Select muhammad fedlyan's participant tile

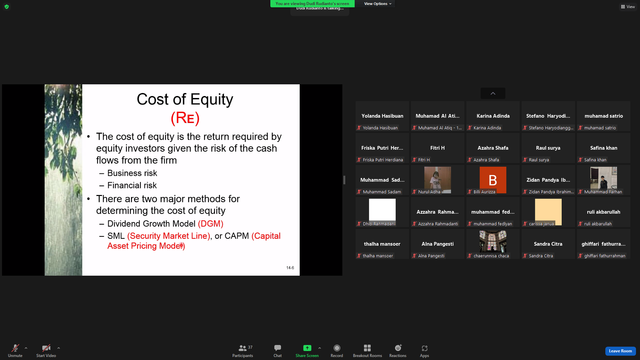coord(493,212)
